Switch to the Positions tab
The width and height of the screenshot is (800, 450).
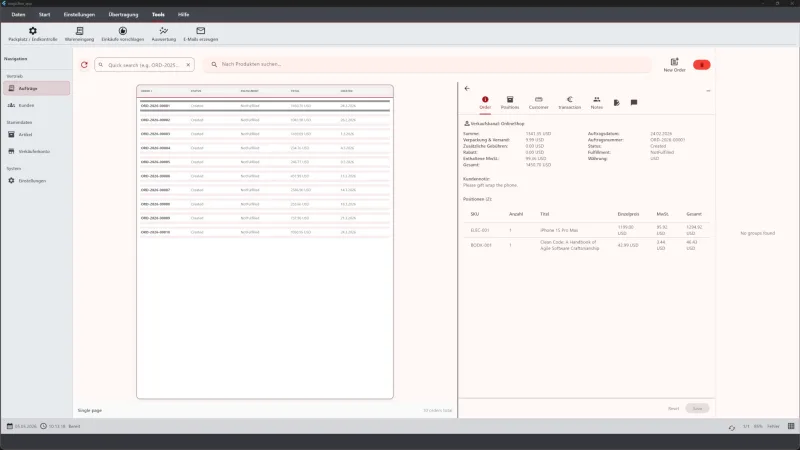[510, 103]
